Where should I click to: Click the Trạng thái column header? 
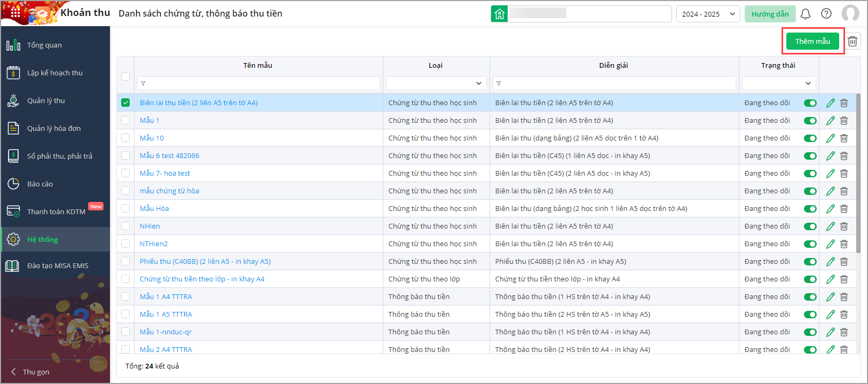(778, 66)
